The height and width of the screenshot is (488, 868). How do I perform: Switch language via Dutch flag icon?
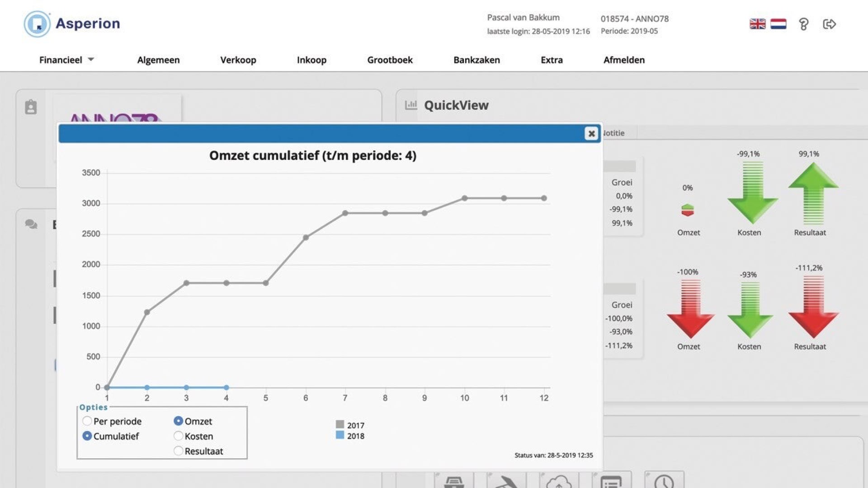(778, 24)
